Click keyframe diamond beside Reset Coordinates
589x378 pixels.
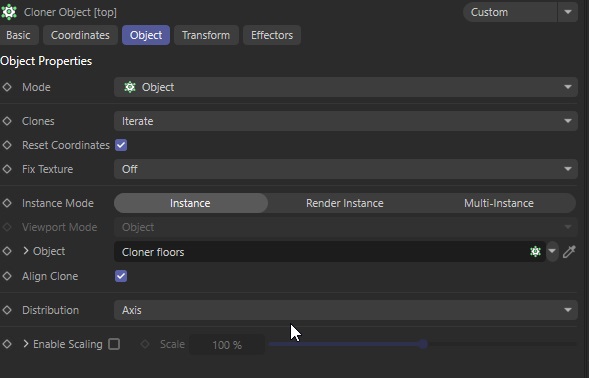click(x=7, y=145)
